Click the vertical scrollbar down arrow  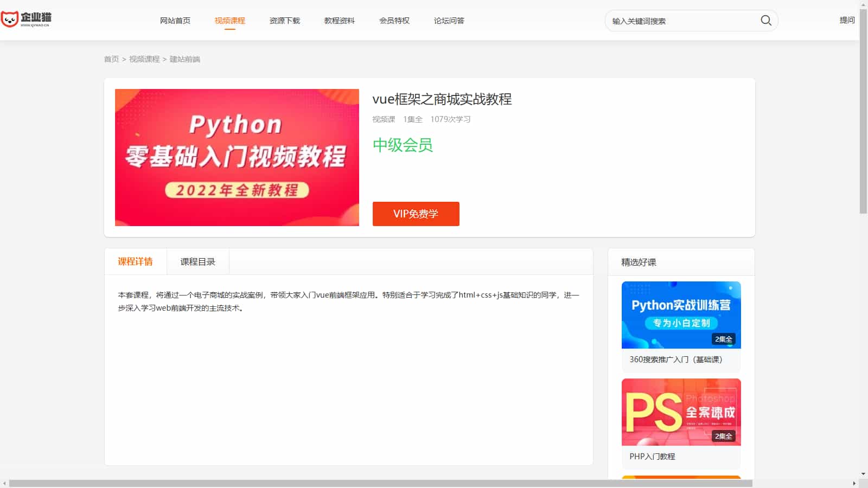coord(863,474)
